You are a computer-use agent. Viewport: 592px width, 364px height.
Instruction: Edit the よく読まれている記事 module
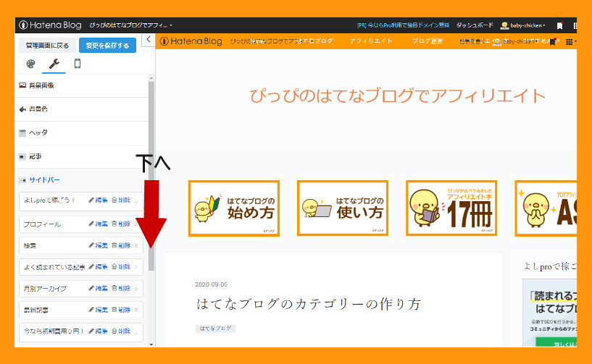(x=98, y=267)
